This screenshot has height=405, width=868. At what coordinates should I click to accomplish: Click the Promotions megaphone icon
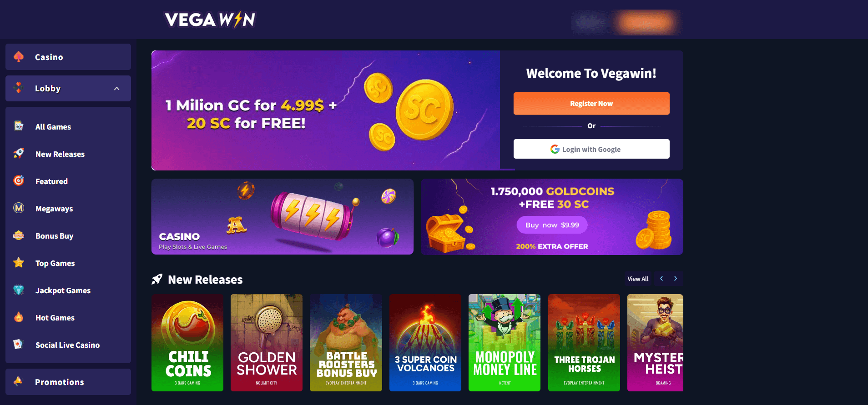18,381
